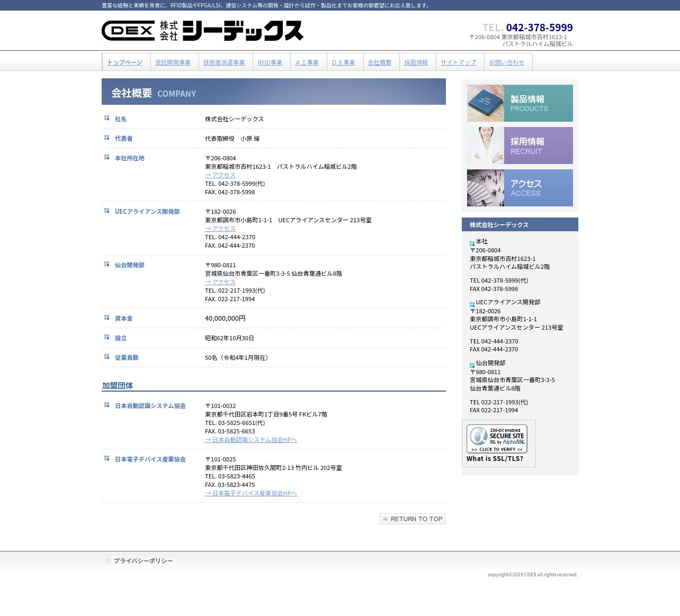The image size is (680, 616).
Task: Click the header phone number 042-378-5999
Action: pyautogui.click(x=539, y=28)
